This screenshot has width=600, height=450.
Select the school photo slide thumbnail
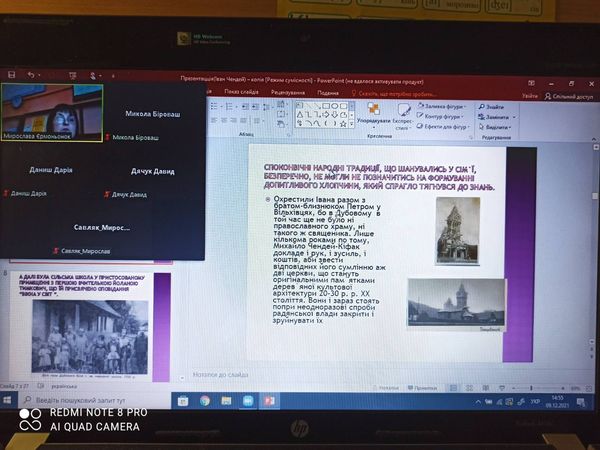[x=90, y=326]
